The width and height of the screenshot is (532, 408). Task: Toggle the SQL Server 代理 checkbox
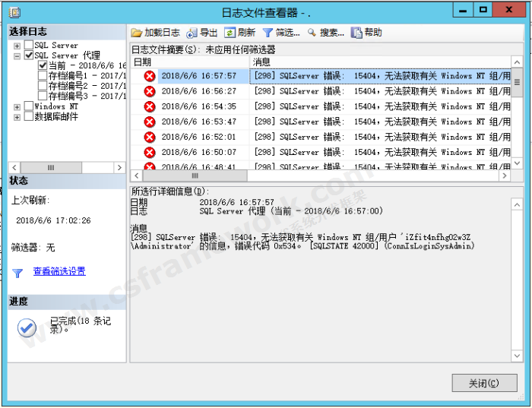click(29, 55)
